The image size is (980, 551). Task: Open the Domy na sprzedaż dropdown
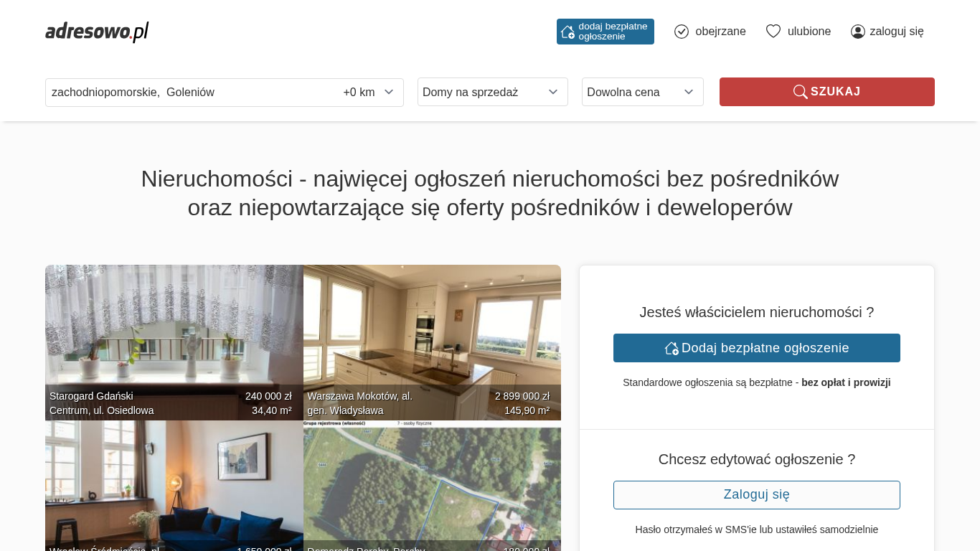493,92
